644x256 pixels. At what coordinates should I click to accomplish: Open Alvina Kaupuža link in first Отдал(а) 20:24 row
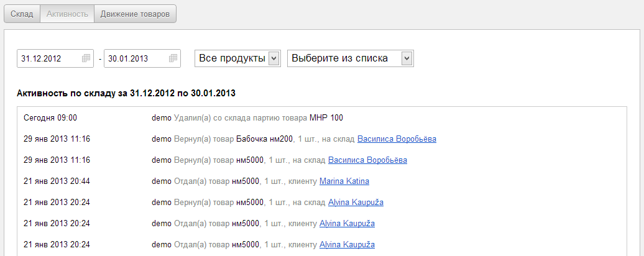click(347, 224)
